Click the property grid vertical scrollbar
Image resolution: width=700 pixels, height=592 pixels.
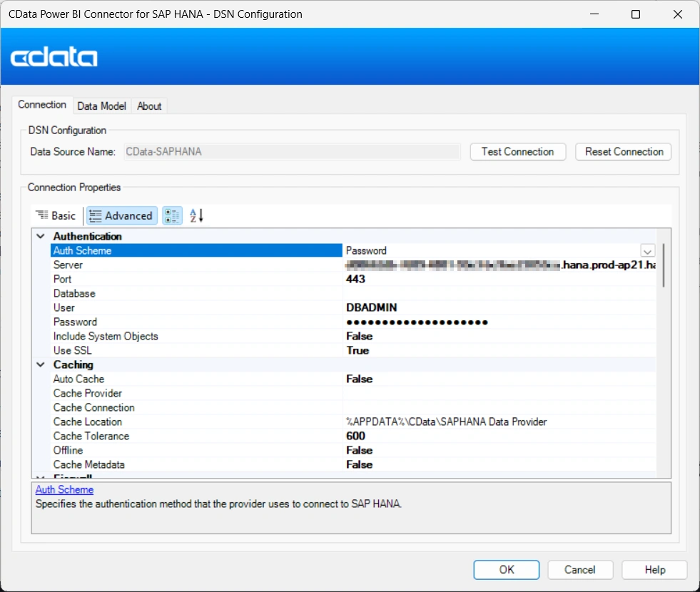[x=664, y=265]
